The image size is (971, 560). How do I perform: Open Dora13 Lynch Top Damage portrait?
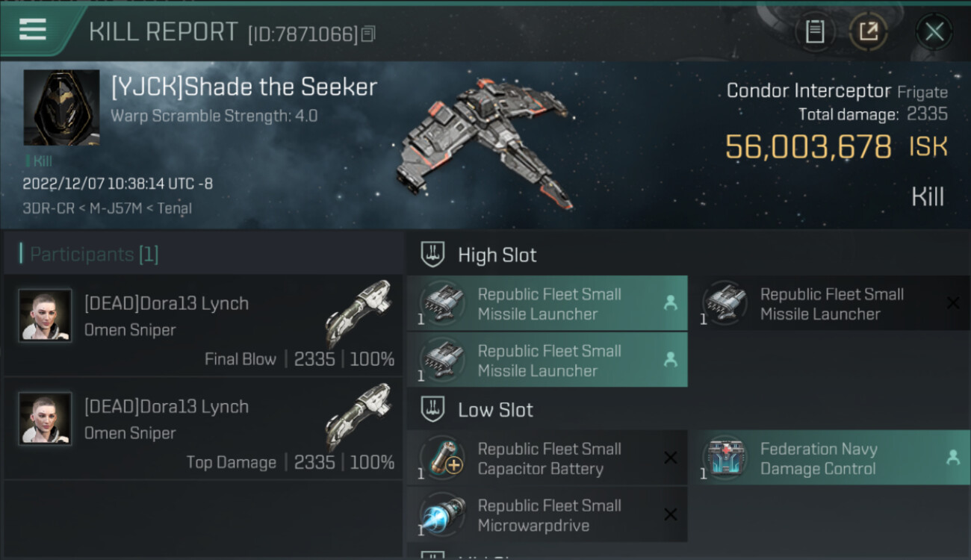point(45,419)
